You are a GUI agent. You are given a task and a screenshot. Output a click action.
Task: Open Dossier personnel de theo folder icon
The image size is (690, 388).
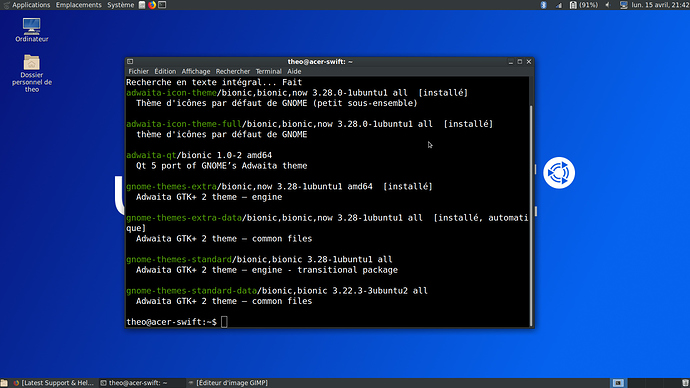click(32, 73)
